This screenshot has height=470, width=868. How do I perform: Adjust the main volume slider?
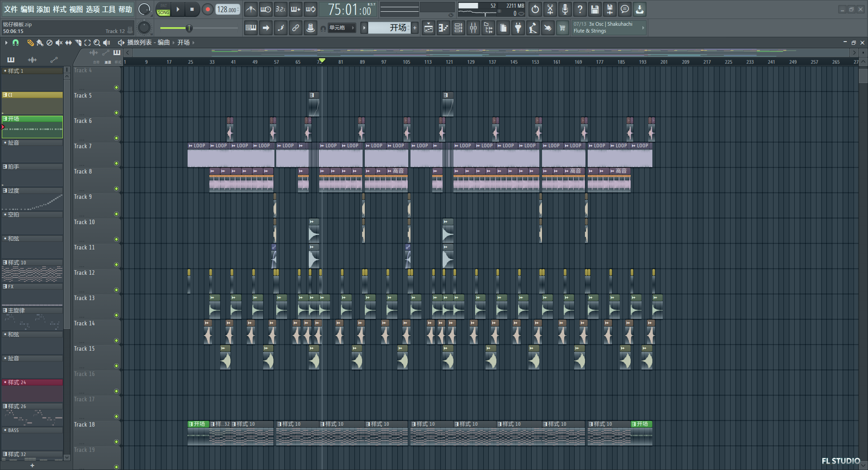(x=198, y=28)
